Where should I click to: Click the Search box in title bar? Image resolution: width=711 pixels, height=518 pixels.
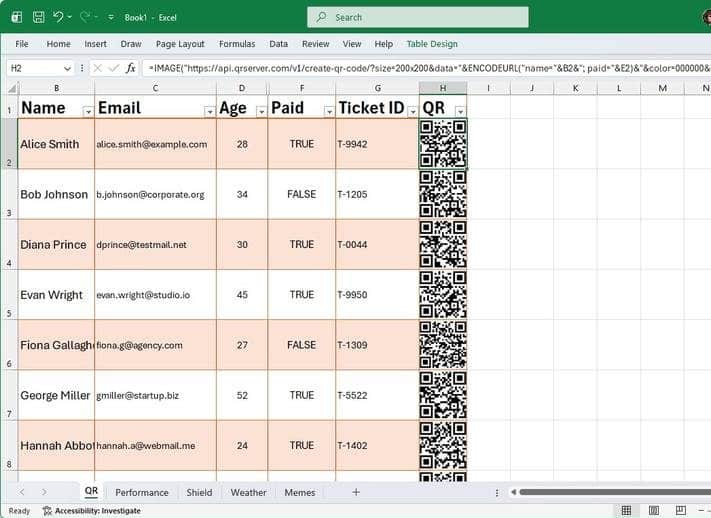click(418, 17)
